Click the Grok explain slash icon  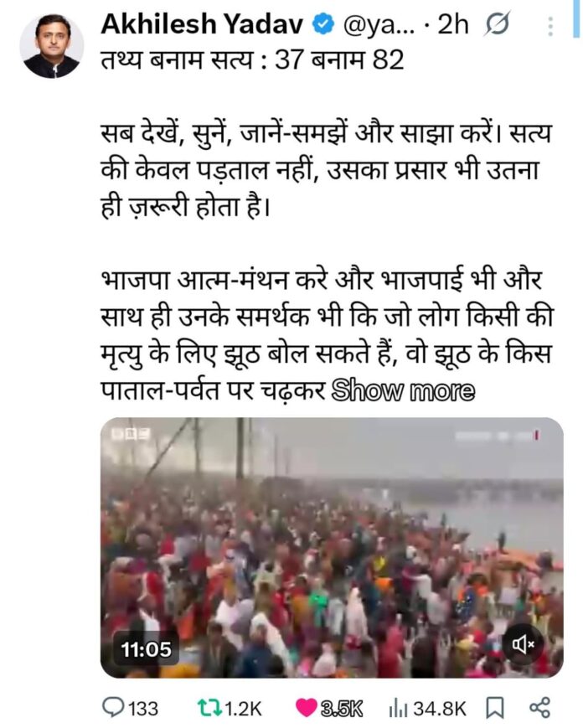point(496,23)
